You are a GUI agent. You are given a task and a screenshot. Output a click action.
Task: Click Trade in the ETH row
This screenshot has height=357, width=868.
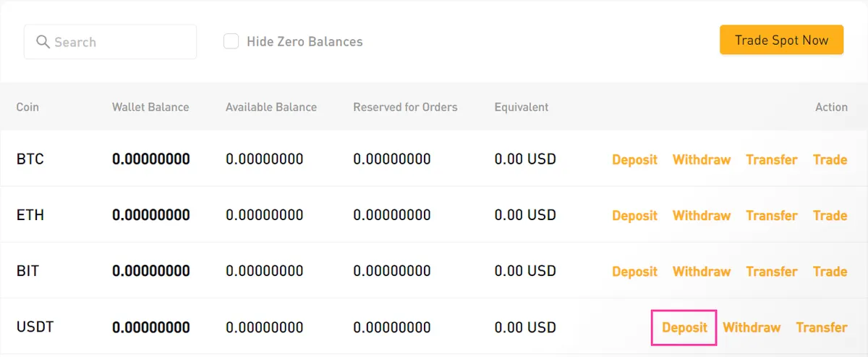[x=830, y=215]
